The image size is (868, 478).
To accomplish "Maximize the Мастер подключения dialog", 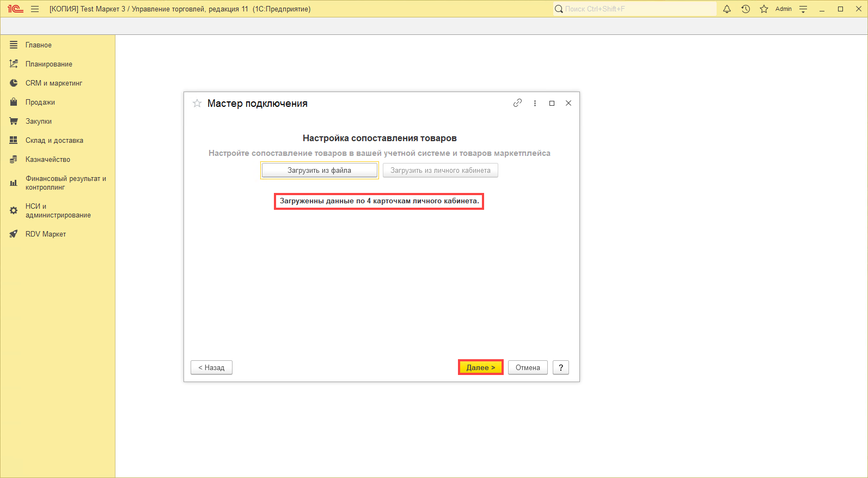I will pos(552,103).
